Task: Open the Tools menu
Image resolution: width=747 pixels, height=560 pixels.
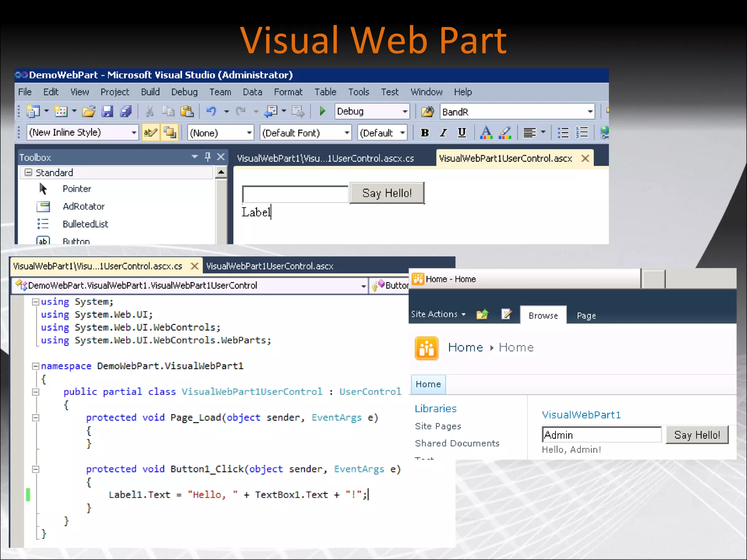Action: click(x=359, y=92)
